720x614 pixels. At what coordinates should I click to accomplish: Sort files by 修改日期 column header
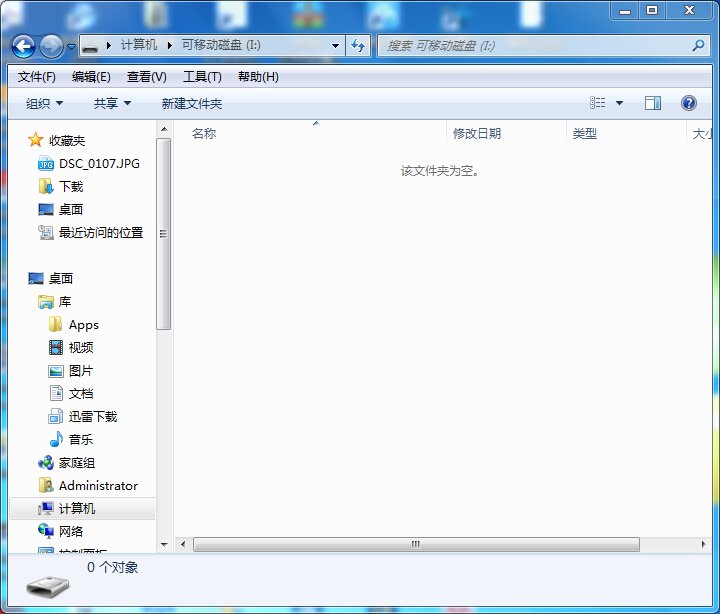[477, 133]
